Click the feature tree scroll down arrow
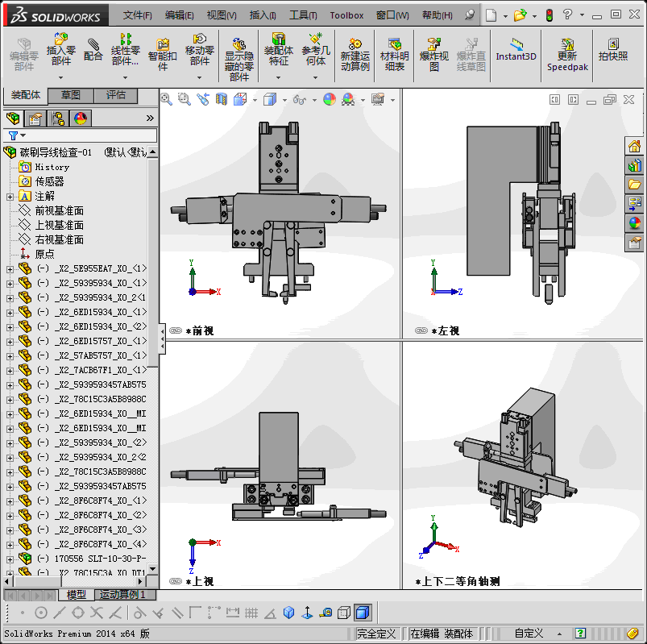 152,568
